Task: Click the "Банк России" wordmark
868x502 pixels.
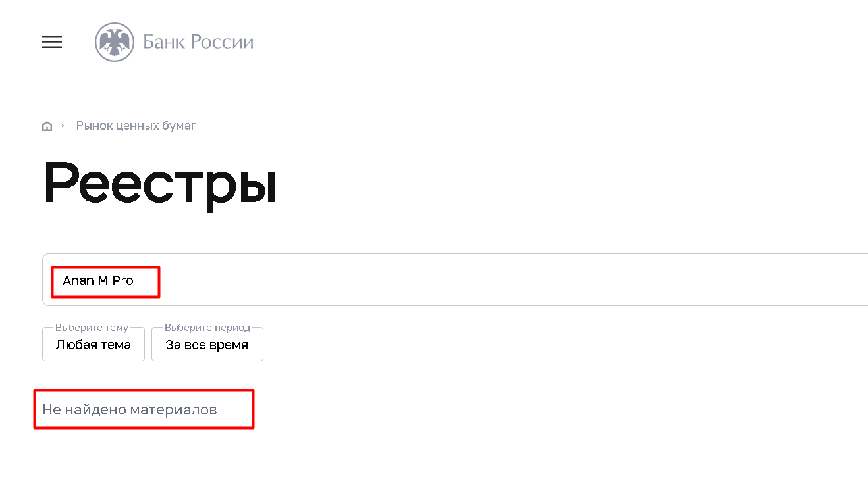Action: (x=198, y=42)
